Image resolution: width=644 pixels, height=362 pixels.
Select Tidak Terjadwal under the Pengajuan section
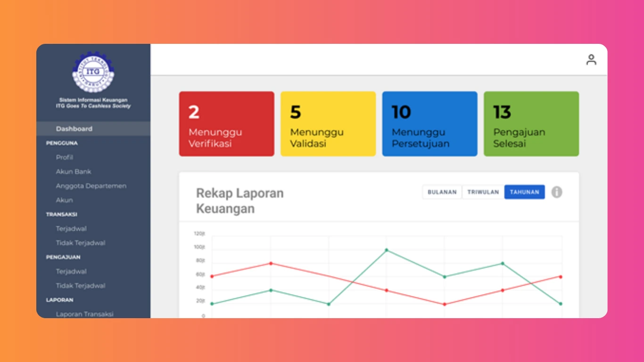81,286
